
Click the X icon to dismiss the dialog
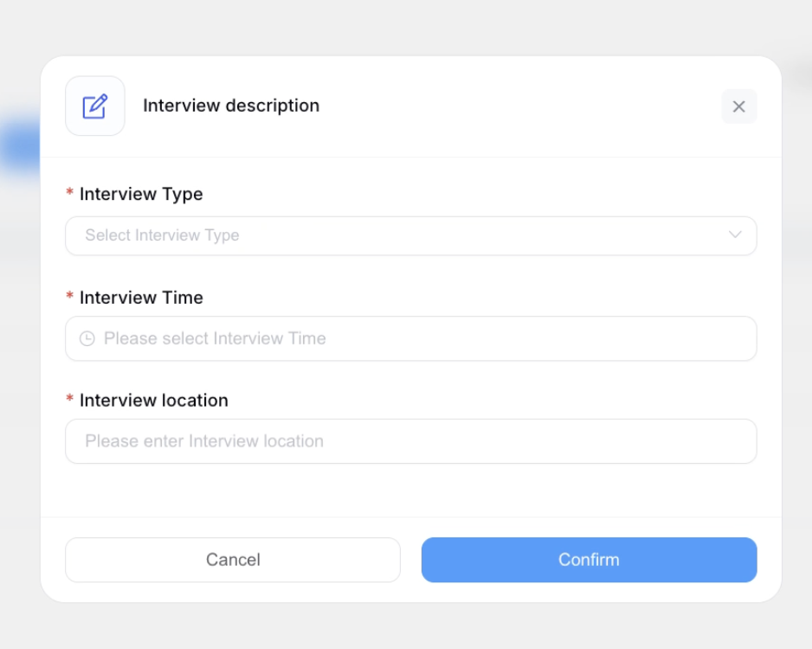coord(739,106)
